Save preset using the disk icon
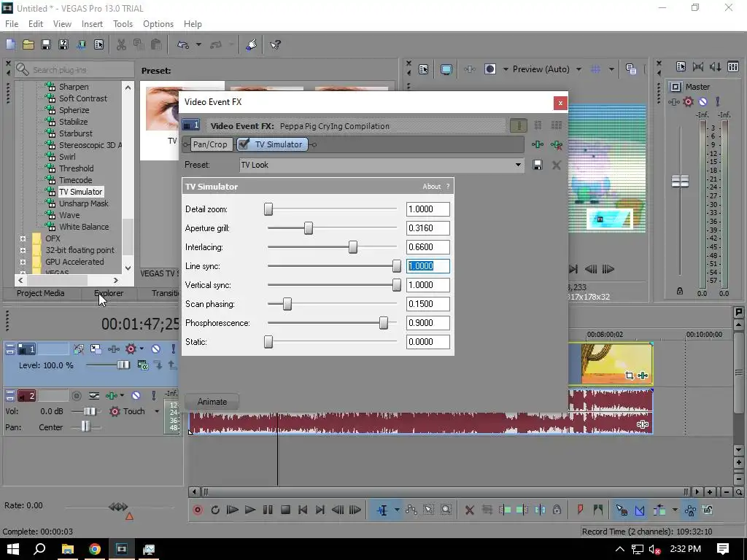 tap(538, 165)
